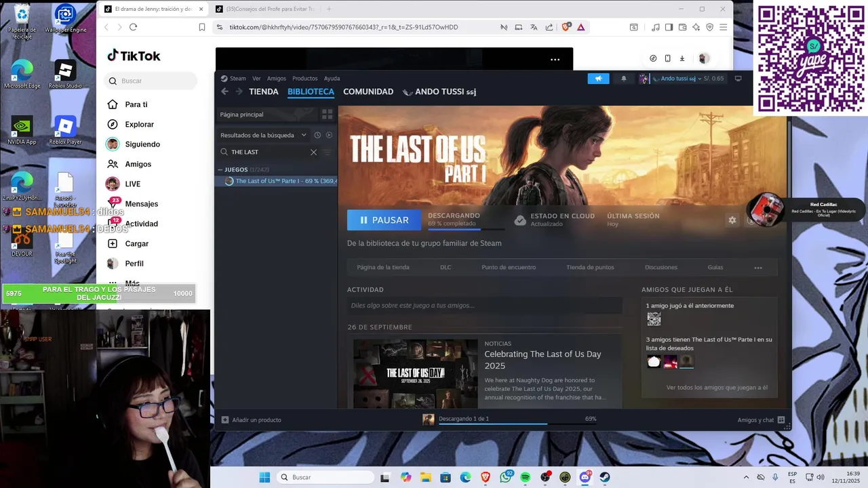Viewport: 868px width, 488px height.
Task: Go to the COMUNIDAD tab in Steam
Action: [368, 91]
